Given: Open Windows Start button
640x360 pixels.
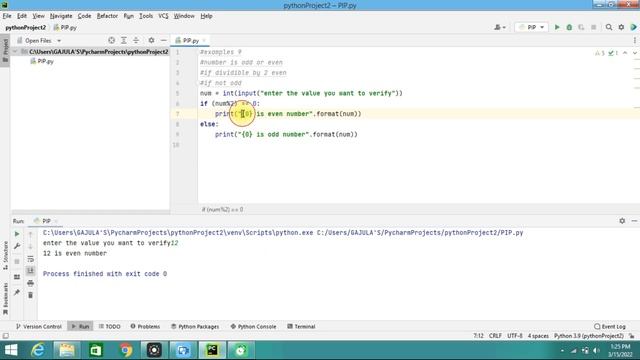Looking at the screenshot, I should click(x=11, y=350).
